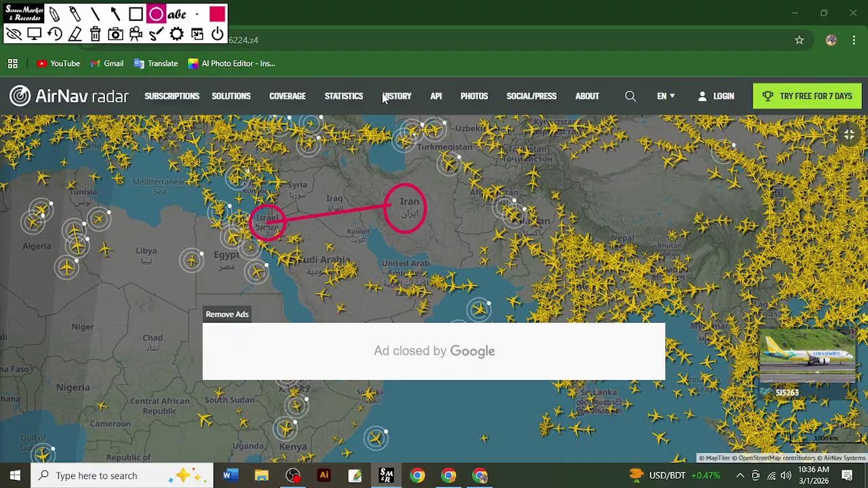Viewport: 868px width, 488px height.
Task: Open the About menu
Action: point(587,96)
